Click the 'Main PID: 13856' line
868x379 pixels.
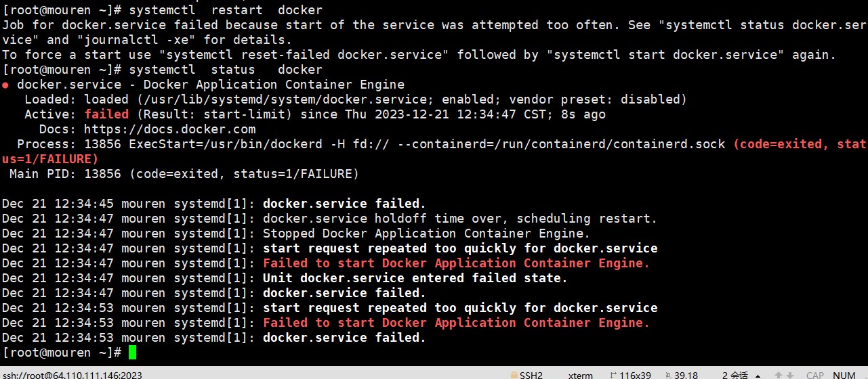pos(184,174)
